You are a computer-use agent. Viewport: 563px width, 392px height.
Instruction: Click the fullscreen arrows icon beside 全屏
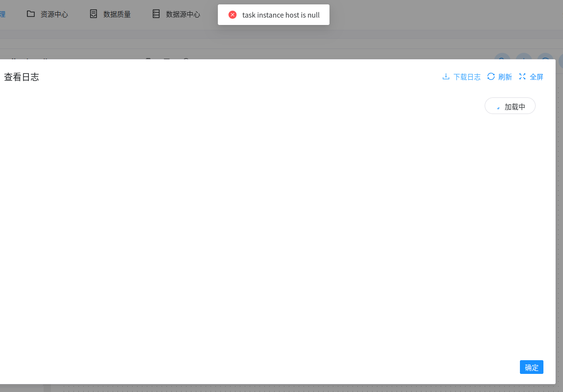pyautogui.click(x=522, y=76)
